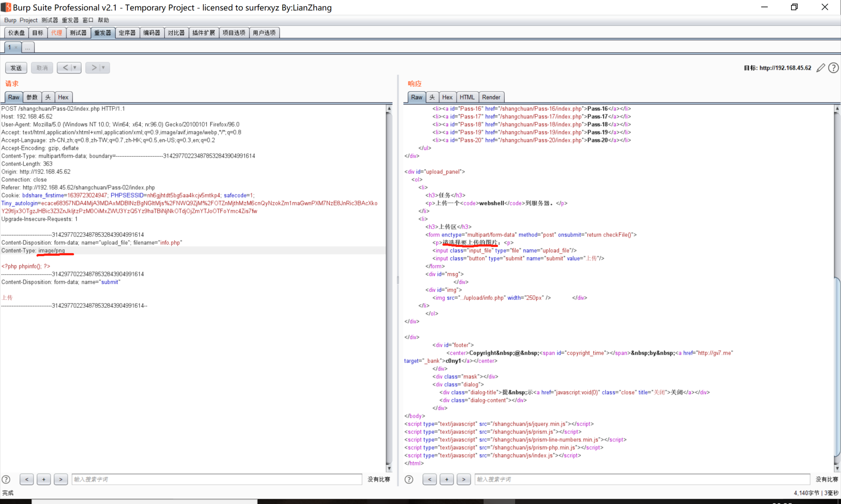
Task: Close repeater tab 1 with x
Action: click(16, 47)
